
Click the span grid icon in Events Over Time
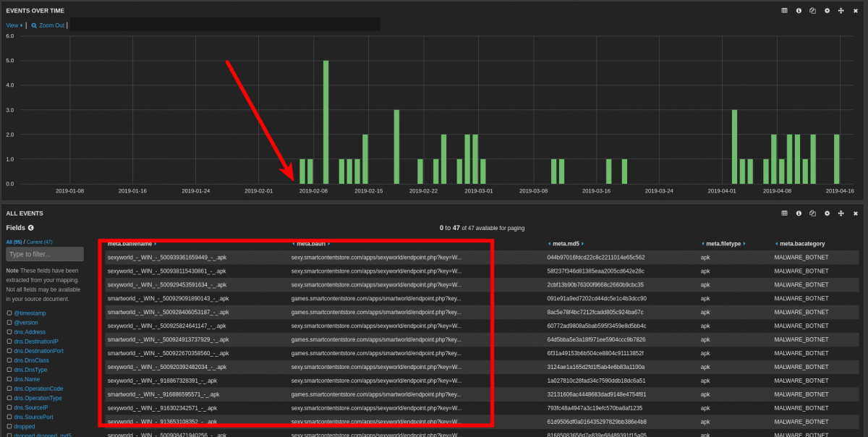pyautogui.click(x=784, y=11)
